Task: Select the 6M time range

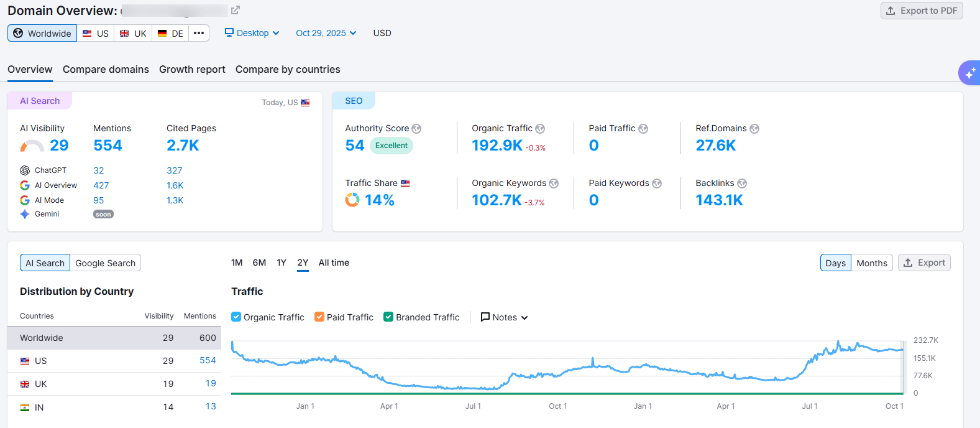Action: (259, 263)
